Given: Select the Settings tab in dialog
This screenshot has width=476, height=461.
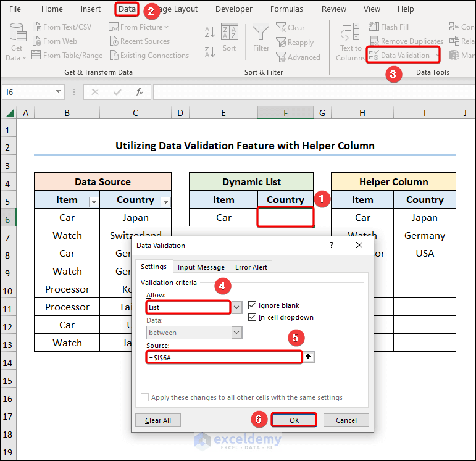Looking at the screenshot, I should (x=154, y=267).
